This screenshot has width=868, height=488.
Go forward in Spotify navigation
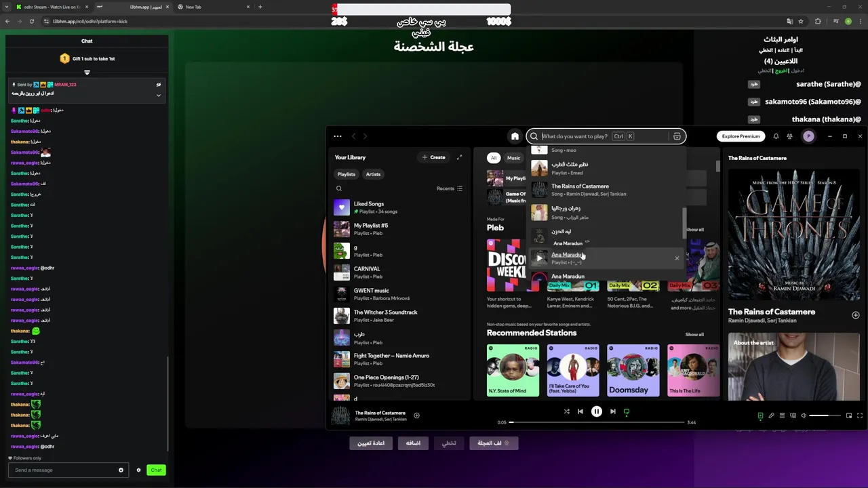tap(365, 136)
